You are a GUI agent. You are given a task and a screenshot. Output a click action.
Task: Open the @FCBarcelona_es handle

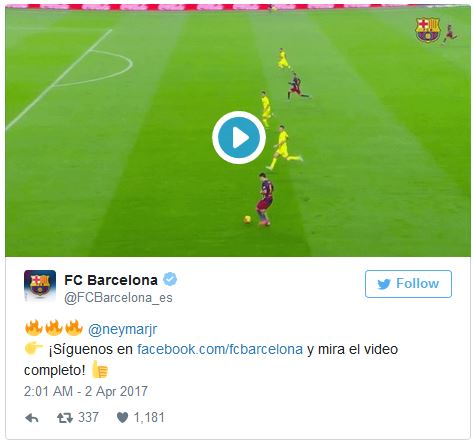(x=118, y=297)
